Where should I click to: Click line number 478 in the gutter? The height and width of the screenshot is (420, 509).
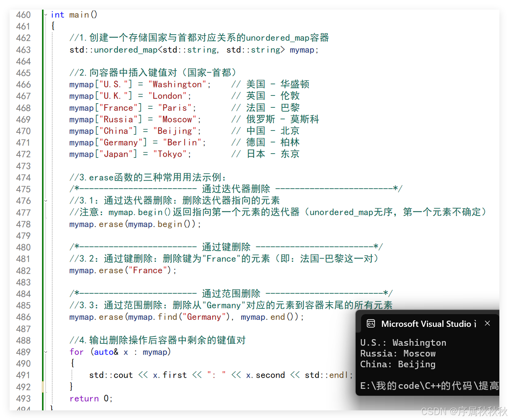pyautogui.click(x=24, y=224)
